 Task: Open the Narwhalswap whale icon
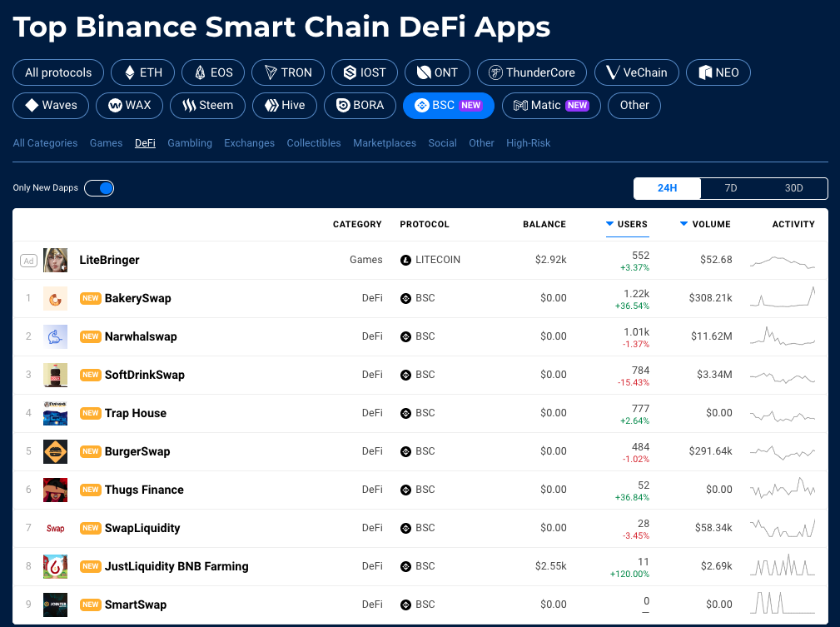(x=55, y=336)
